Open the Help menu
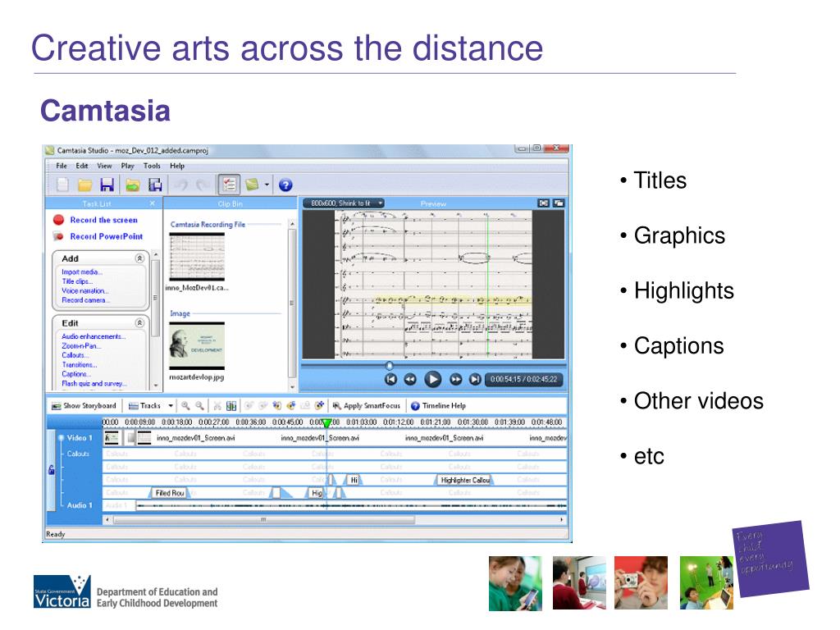 [177, 166]
